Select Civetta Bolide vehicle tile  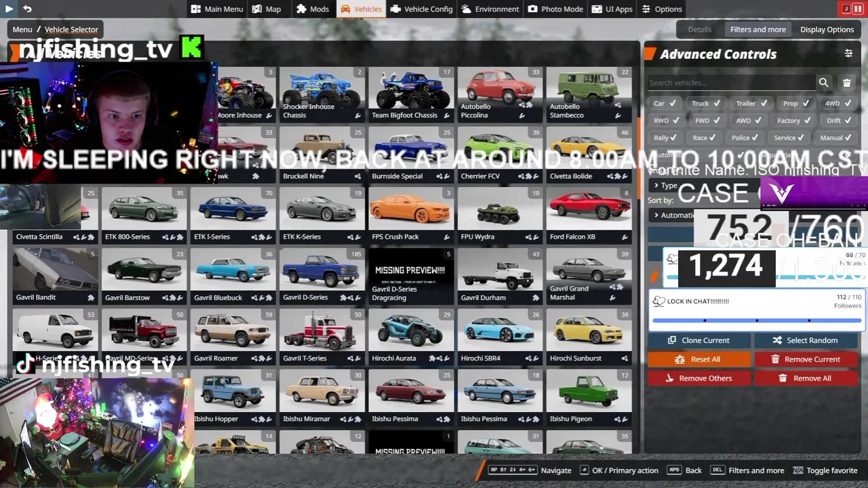click(589, 155)
